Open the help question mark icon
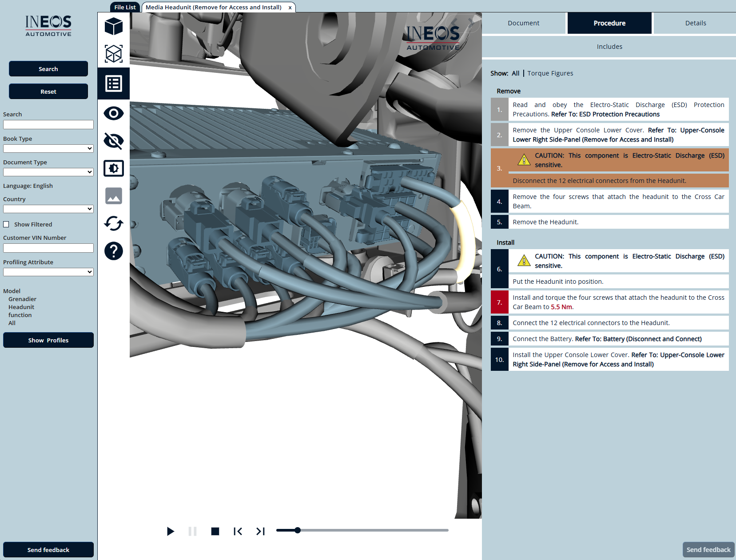 point(114,251)
